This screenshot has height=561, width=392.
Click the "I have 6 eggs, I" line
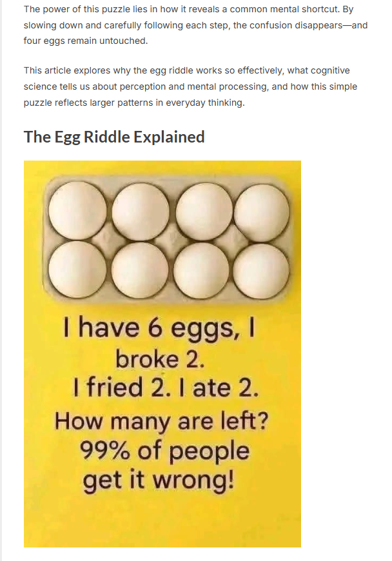click(x=160, y=328)
